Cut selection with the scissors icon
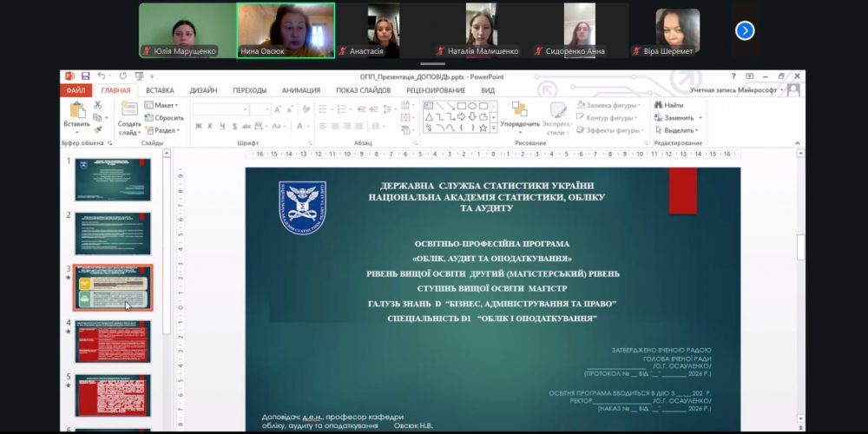This screenshot has width=868, height=434. point(97,105)
